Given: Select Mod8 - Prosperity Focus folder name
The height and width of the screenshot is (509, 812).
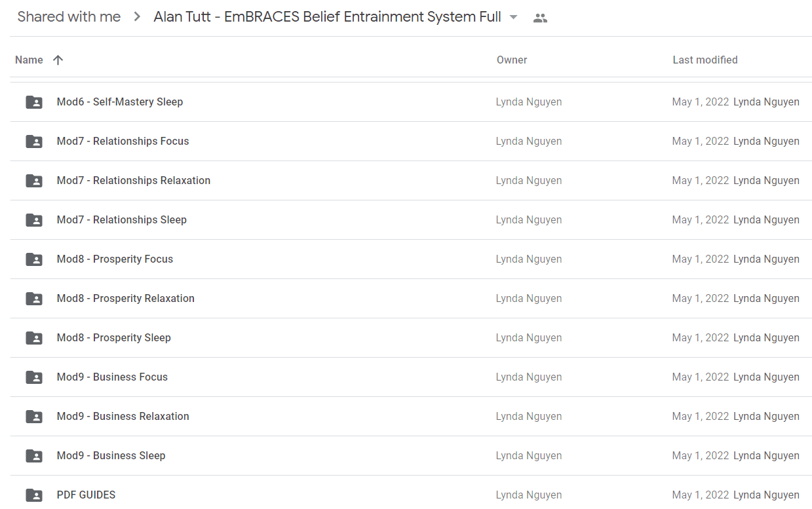Looking at the screenshot, I should point(115,259).
